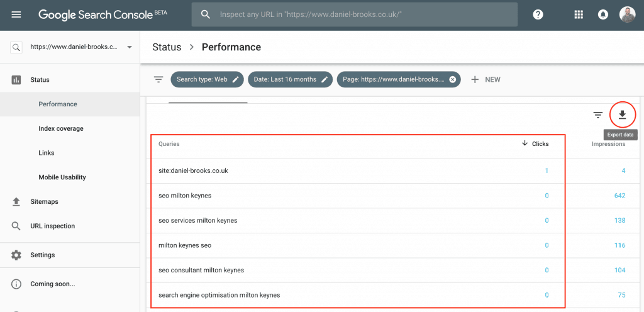Select search engine optimisation milton keynes query
The image size is (644, 312).
(219, 295)
